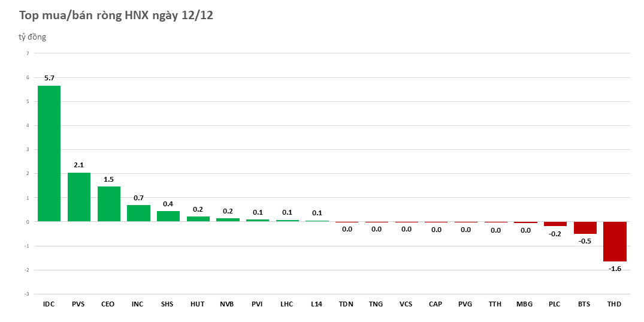Click the -0.5 data label under BTS
The image size is (644, 322).
tap(585, 241)
